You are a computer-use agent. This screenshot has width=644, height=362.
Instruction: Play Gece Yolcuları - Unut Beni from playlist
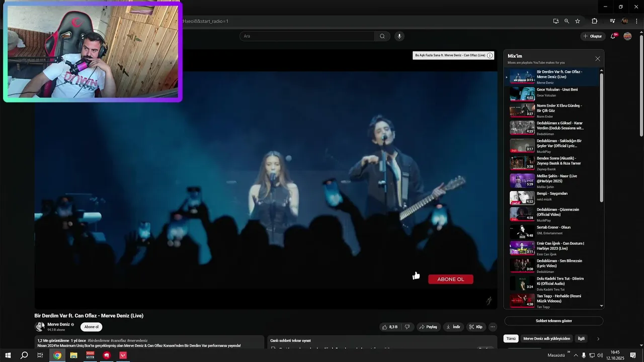click(553, 93)
